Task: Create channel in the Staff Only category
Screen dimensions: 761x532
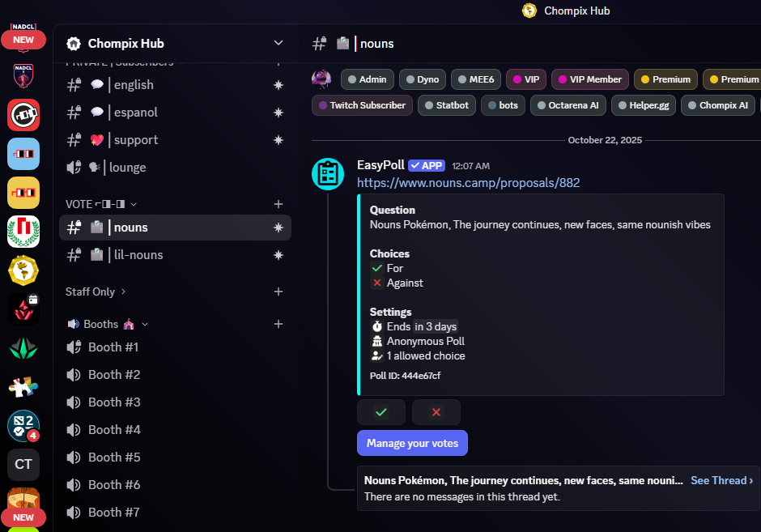Action: [278, 292]
